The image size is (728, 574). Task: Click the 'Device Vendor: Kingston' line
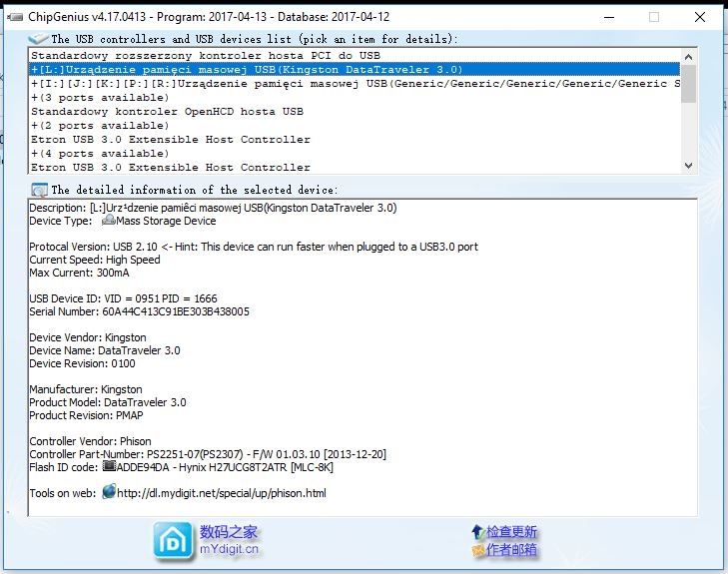point(88,337)
